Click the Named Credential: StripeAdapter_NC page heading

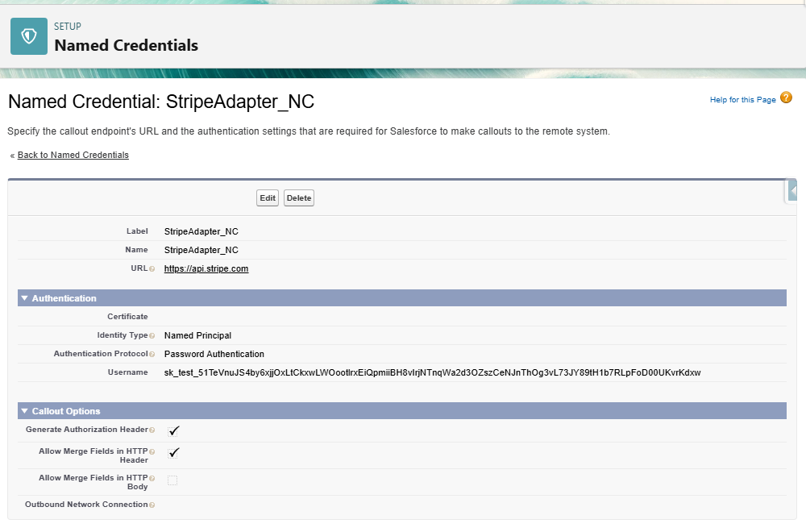point(161,102)
